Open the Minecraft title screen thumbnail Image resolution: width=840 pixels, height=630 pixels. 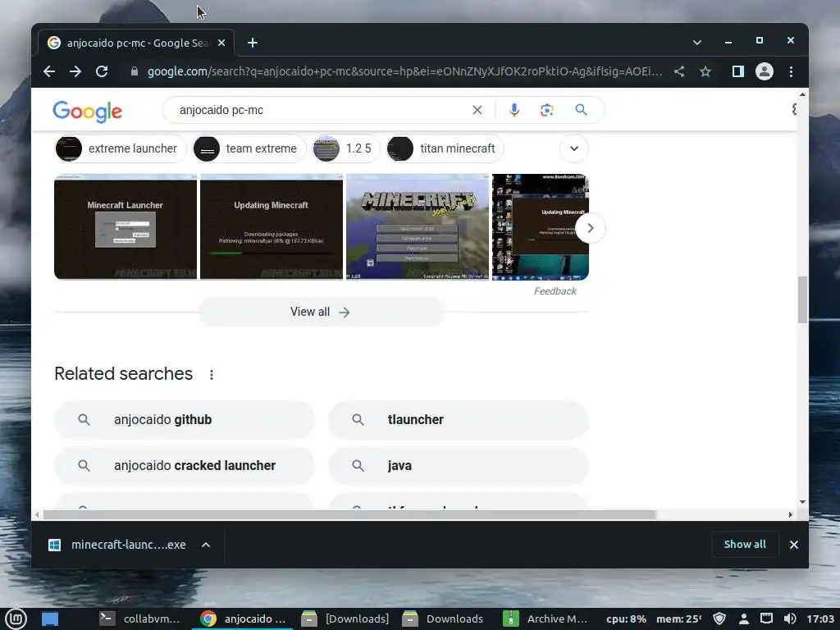[x=418, y=226]
